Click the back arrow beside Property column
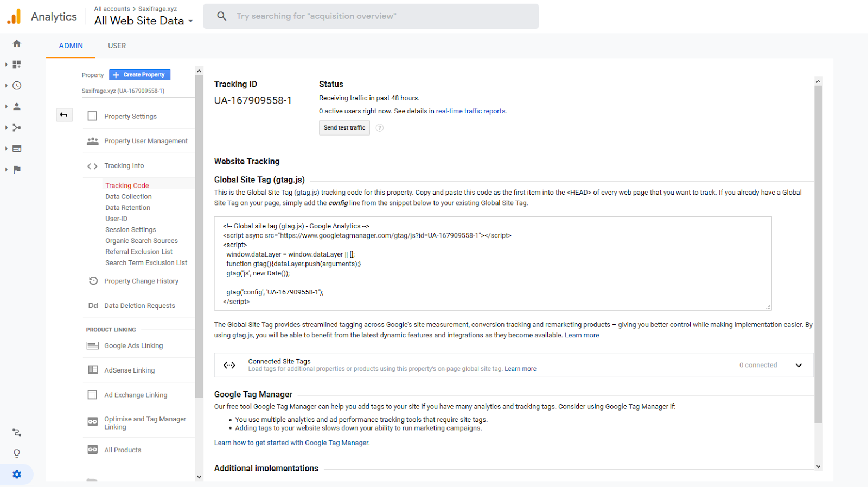 tap(64, 114)
